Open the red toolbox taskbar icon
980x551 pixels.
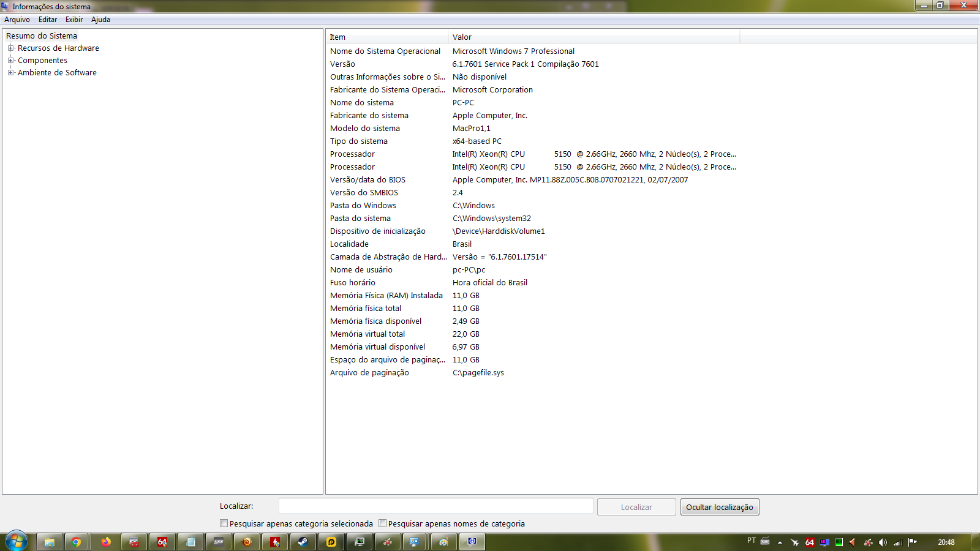coord(134,542)
